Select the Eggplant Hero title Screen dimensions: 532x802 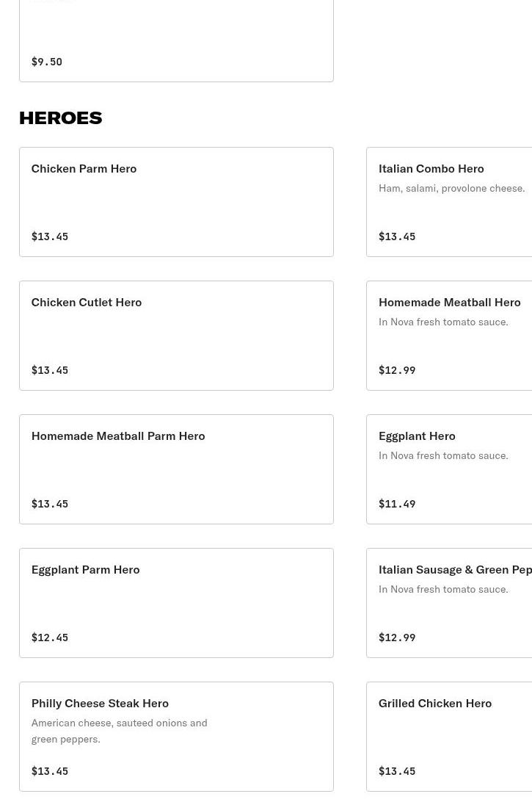pyautogui.click(x=417, y=436)
